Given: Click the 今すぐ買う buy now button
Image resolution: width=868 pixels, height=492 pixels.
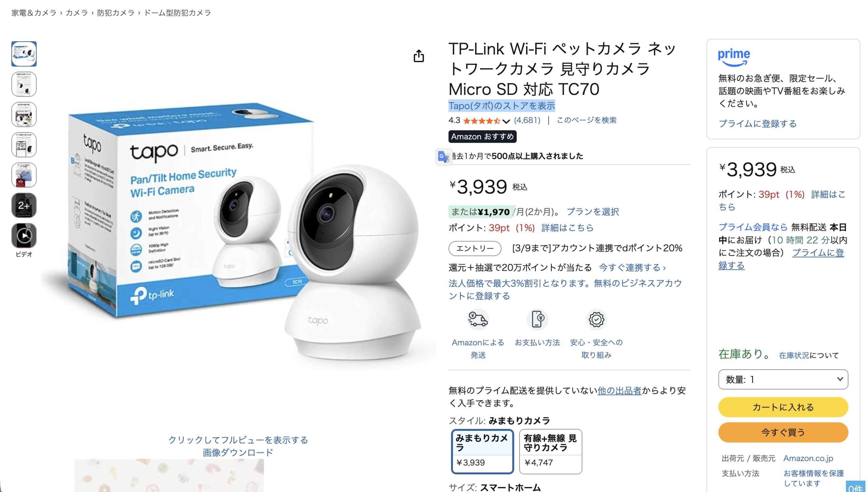Looking at the screenshot, I should click(x=783, y=432).
